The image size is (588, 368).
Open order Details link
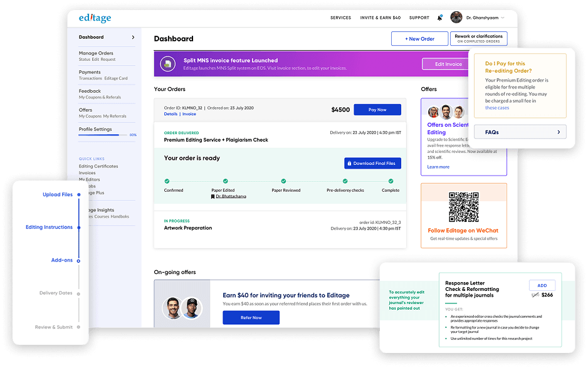coord(171,114)
